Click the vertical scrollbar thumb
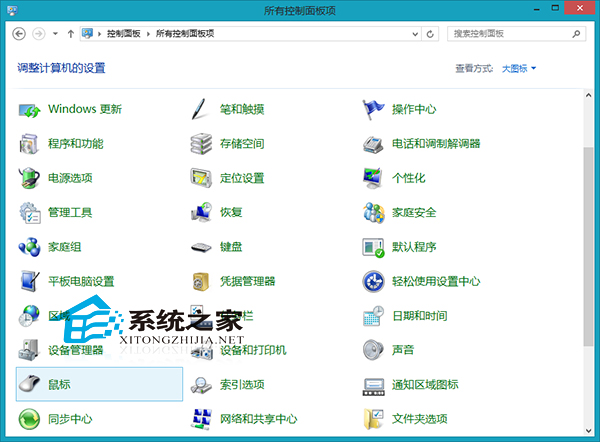Image resolution: width=600 pixels, height=442 pixels. click(x=589, y=247)
